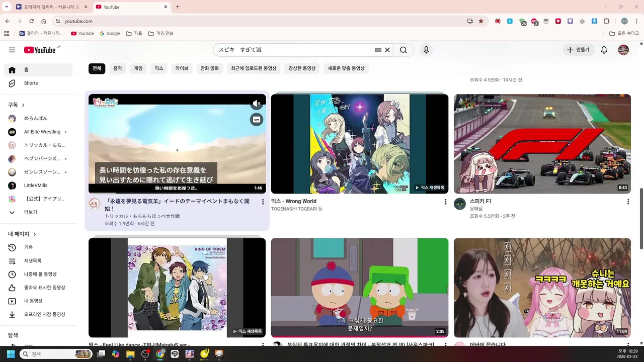
Task: Expand the 내 페이지 section header
Action: coord(22,234)
